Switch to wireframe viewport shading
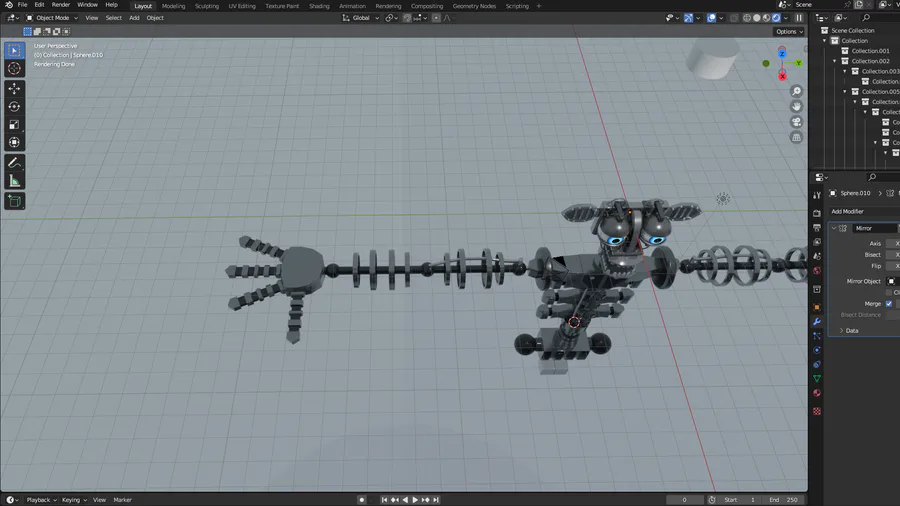Screen dimensions: 900x506 (747, 18)
